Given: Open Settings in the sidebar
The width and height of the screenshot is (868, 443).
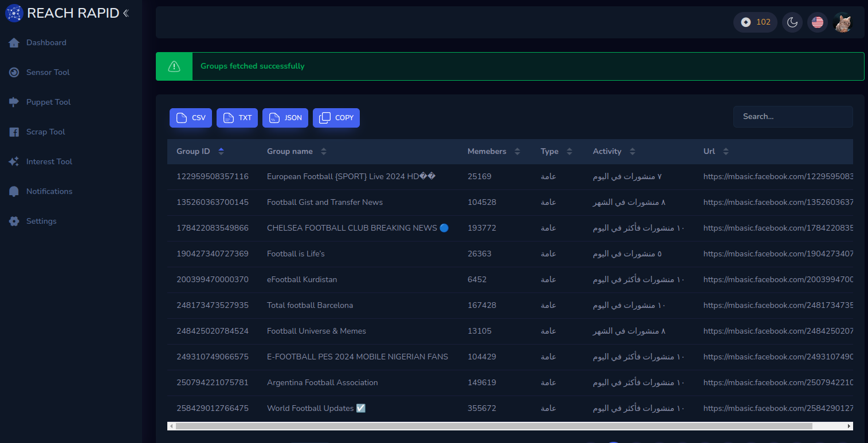Looking at the screenshot, I should (41, 221).
